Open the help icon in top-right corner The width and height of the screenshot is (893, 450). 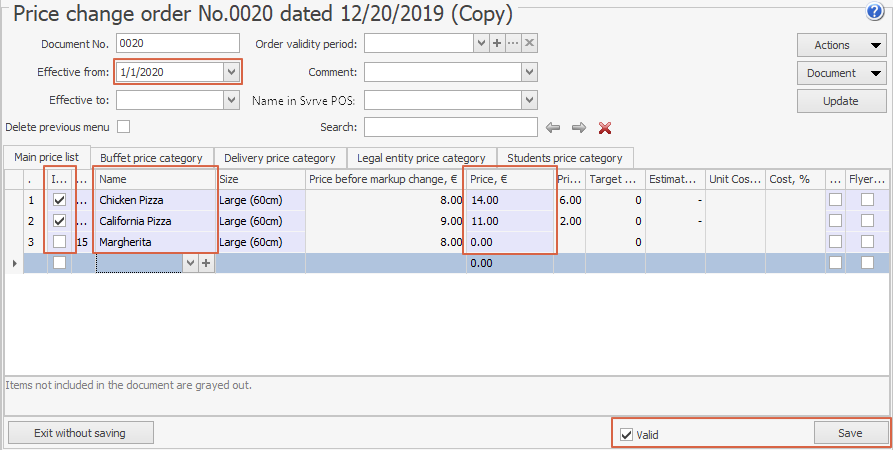[876, 13]
